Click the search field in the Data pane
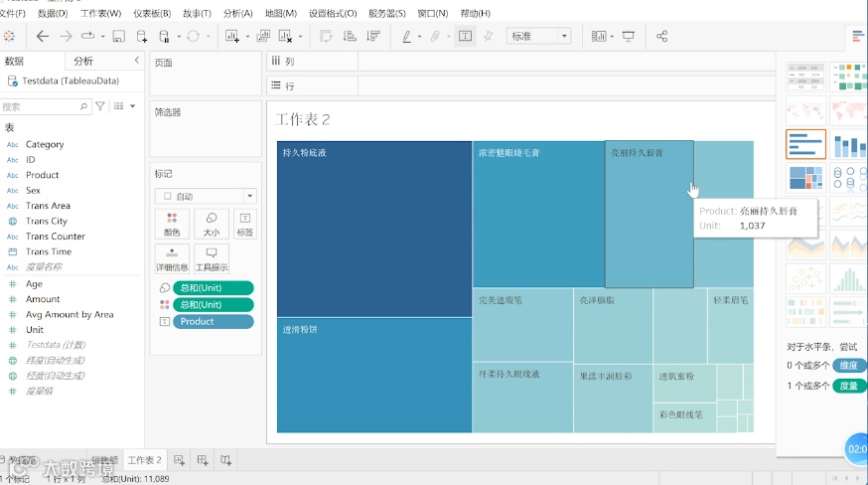 pos(46,106)
